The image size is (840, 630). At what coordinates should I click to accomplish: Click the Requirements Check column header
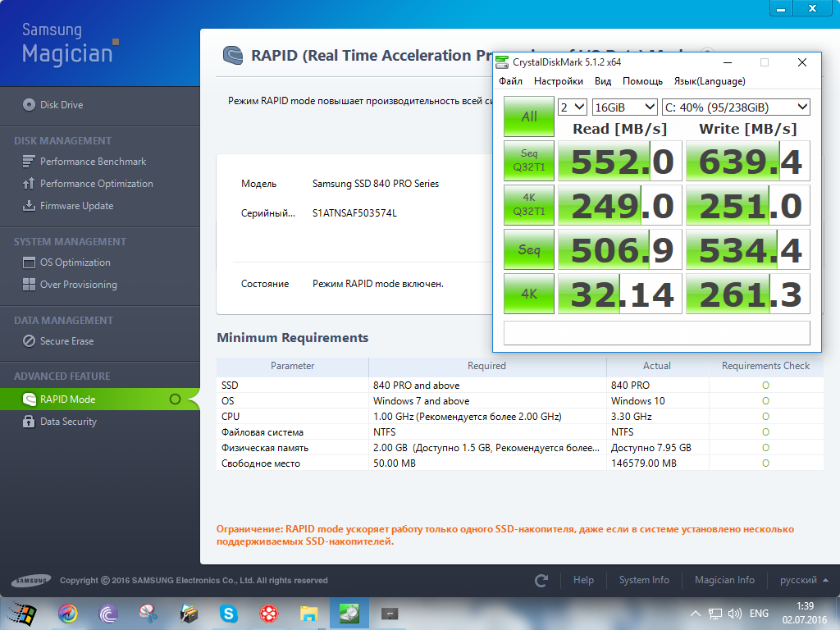pyautogui.click(x=765, y=366)
